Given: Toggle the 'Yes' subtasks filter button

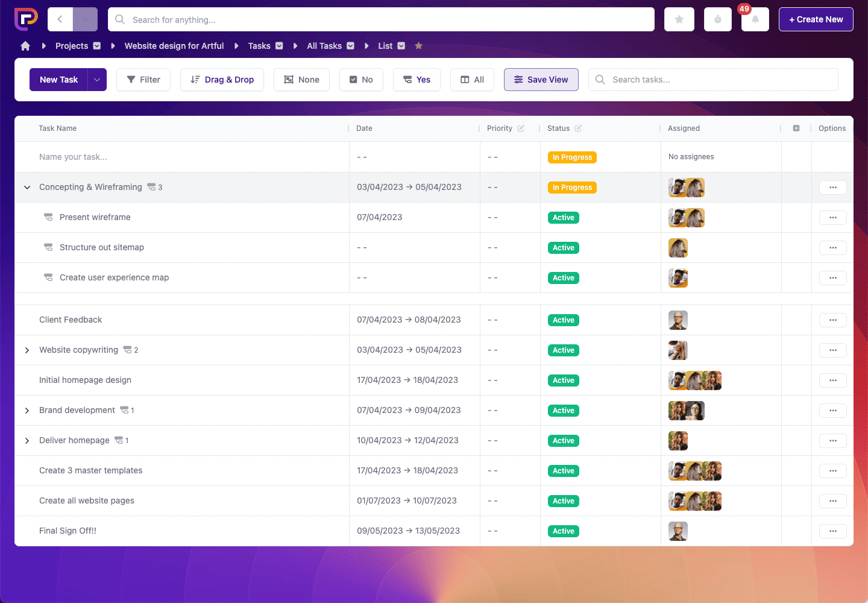Looking at the screenshot, I should (417, 79).
